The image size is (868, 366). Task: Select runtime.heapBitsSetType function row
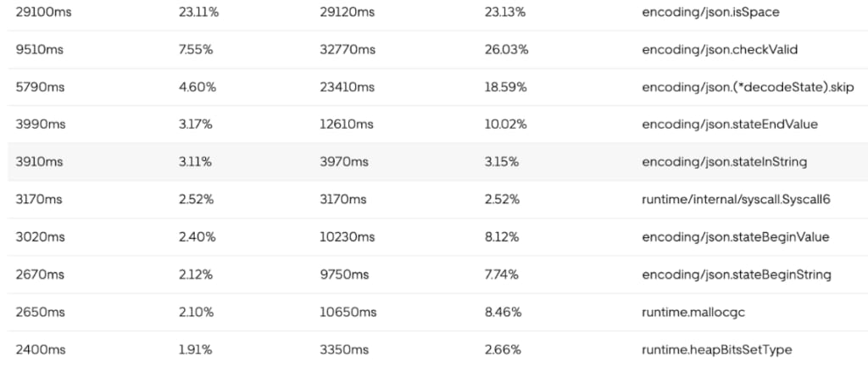(437, 349)
